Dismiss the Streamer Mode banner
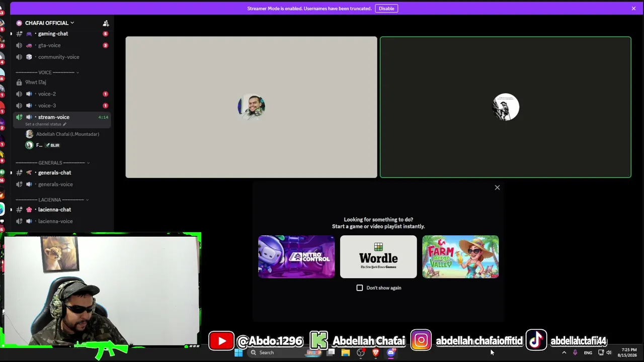644x362 pixels. (633, 9)
